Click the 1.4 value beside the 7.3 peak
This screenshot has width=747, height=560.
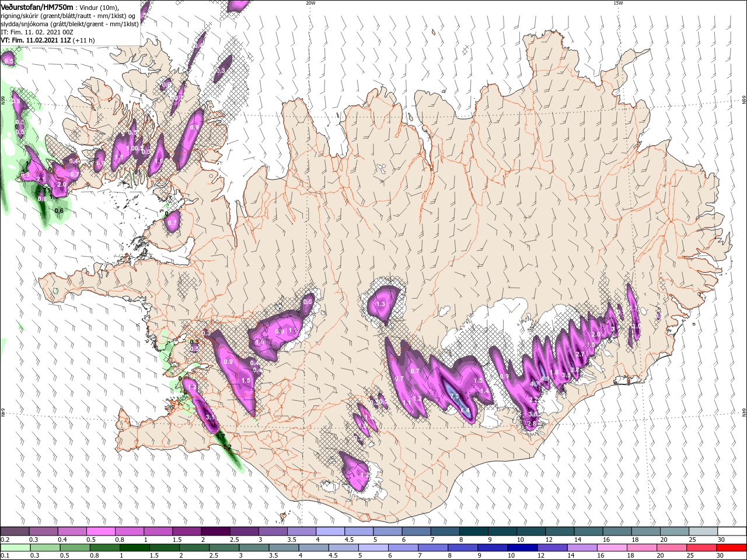pyautogui.click(x=484, y=391)
